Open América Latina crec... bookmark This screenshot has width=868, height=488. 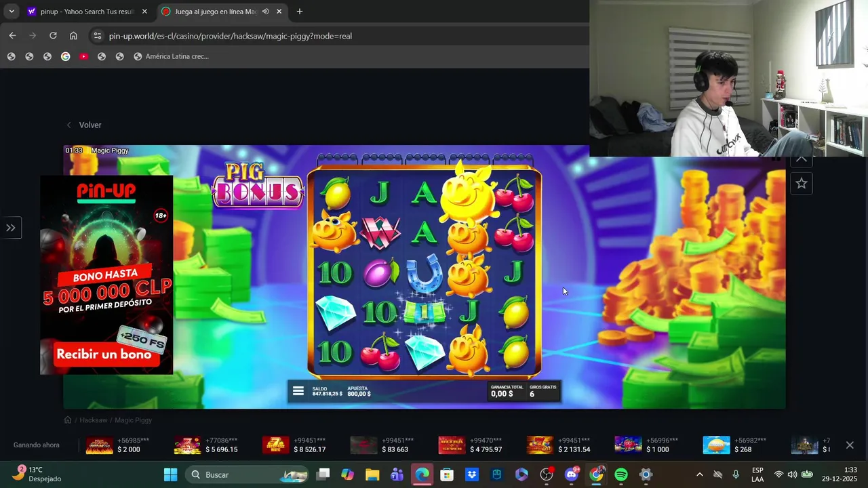171,56
